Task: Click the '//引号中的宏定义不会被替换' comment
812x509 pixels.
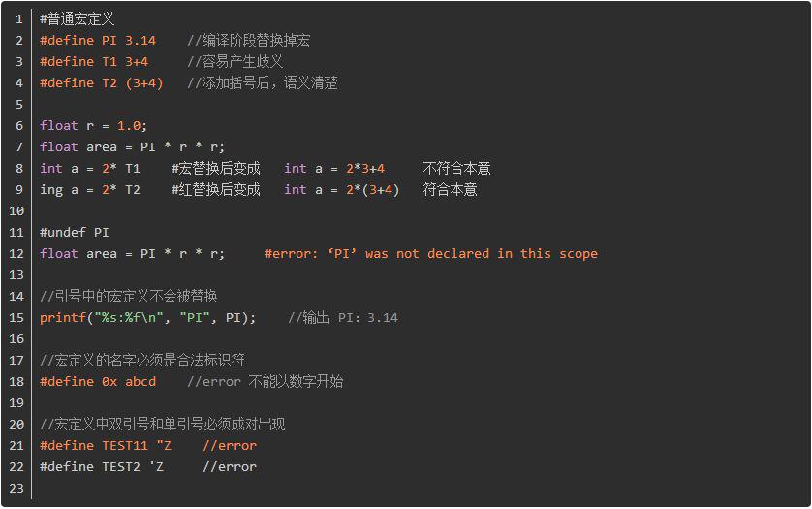Action: point(129,296)
